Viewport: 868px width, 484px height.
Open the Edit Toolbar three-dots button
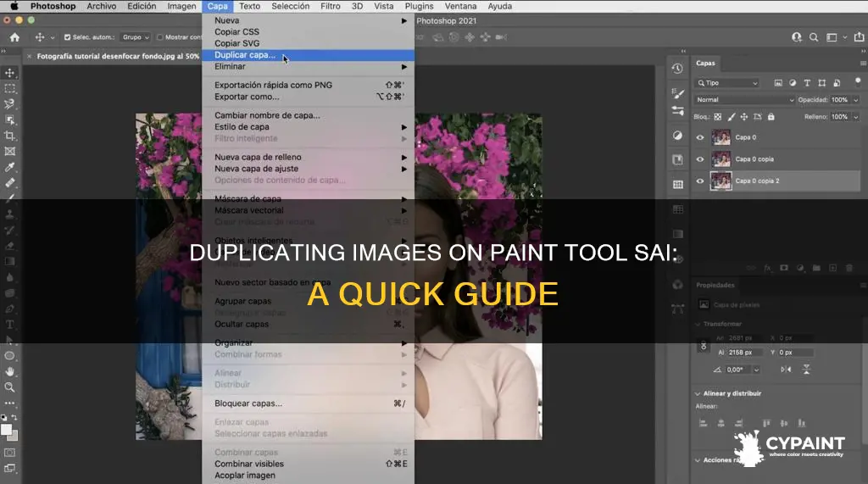tap(10, 403)
